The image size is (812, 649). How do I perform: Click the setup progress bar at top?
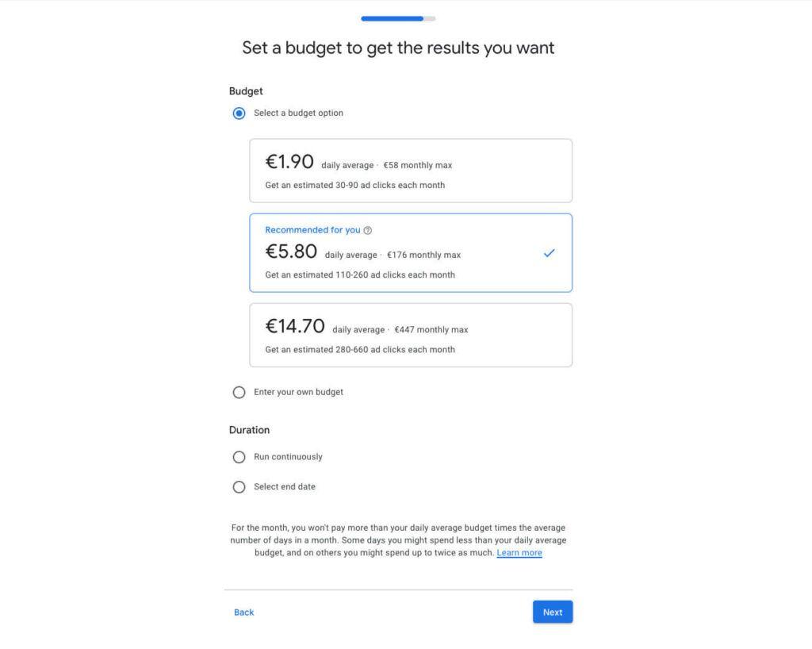398,19
